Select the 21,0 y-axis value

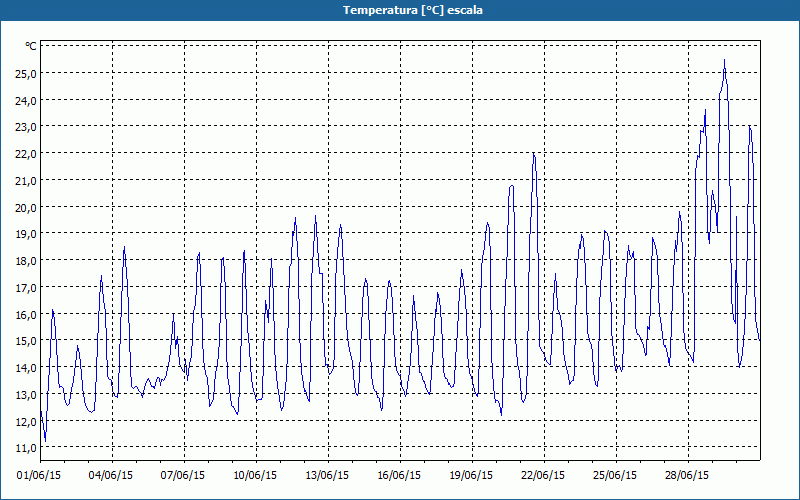(x=26, y=181)
